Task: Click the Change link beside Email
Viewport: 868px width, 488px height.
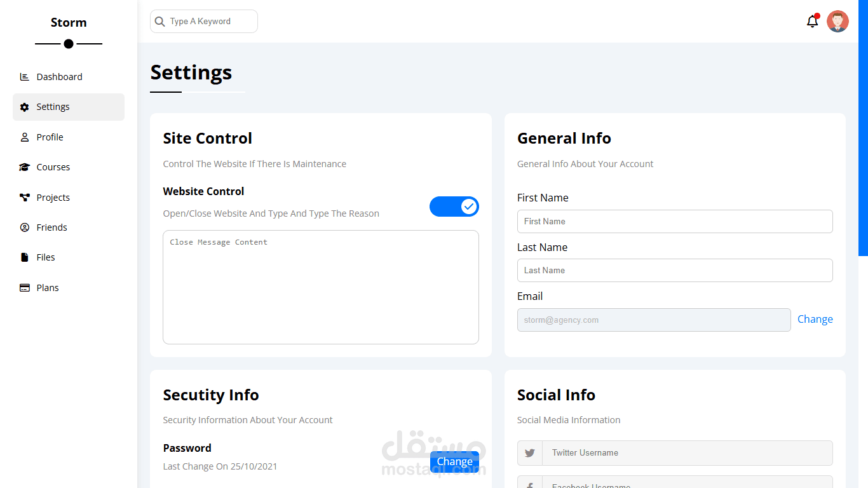Action: [x=815, y=320]
